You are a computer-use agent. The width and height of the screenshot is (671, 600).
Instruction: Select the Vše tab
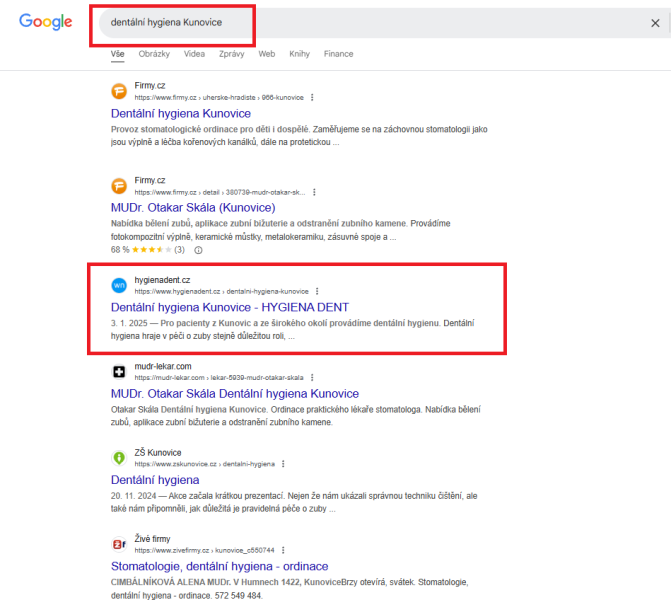point(117,54)
